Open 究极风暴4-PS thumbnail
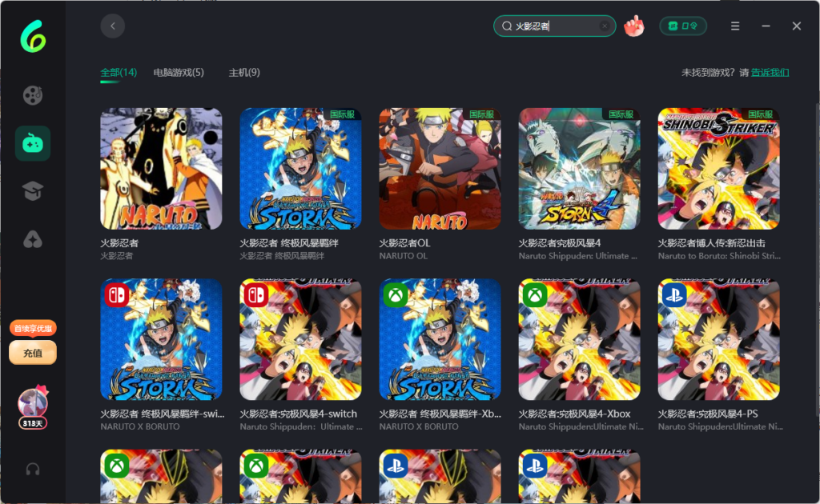 [x=718, y=339]
